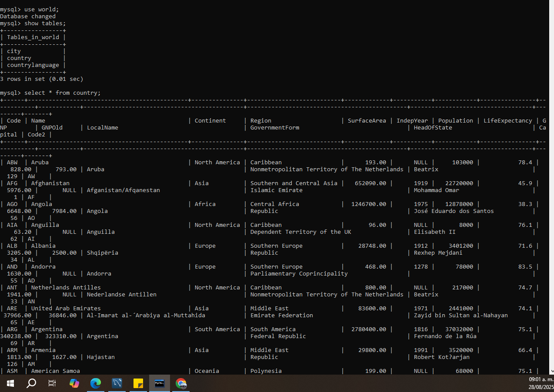Click the 'Robert Kot?arjan' cell

pos(442,357)
